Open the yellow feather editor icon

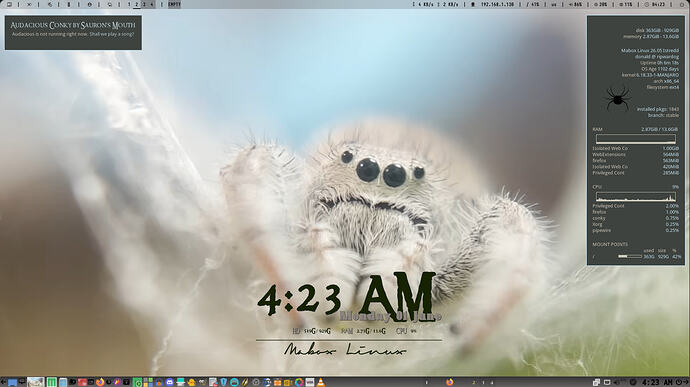245,382
